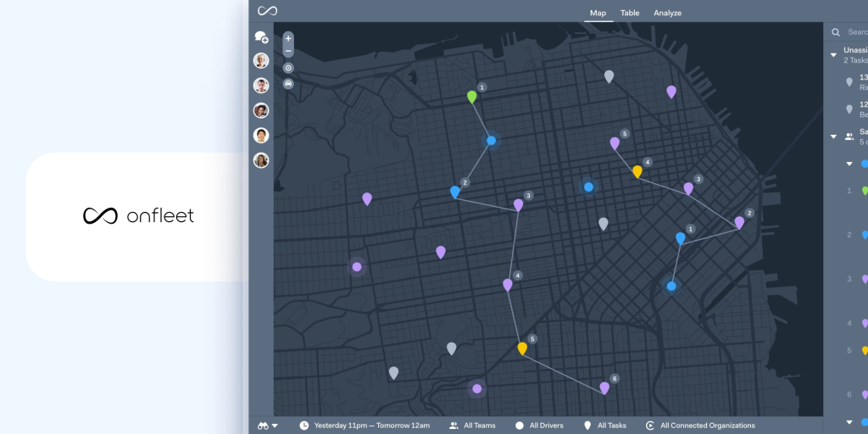Collapse the Unassigned tasks section
This screenshot has width=868, height=434.
click(833, 55)
